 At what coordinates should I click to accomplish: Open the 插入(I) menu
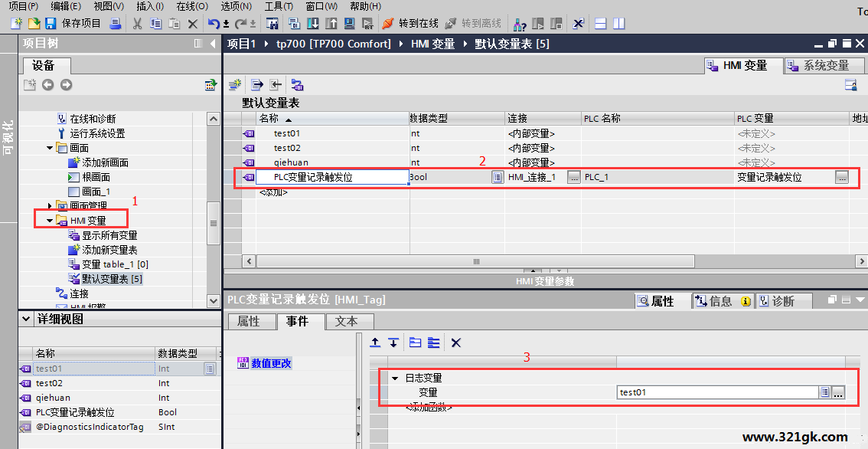(x=150, y=6)
